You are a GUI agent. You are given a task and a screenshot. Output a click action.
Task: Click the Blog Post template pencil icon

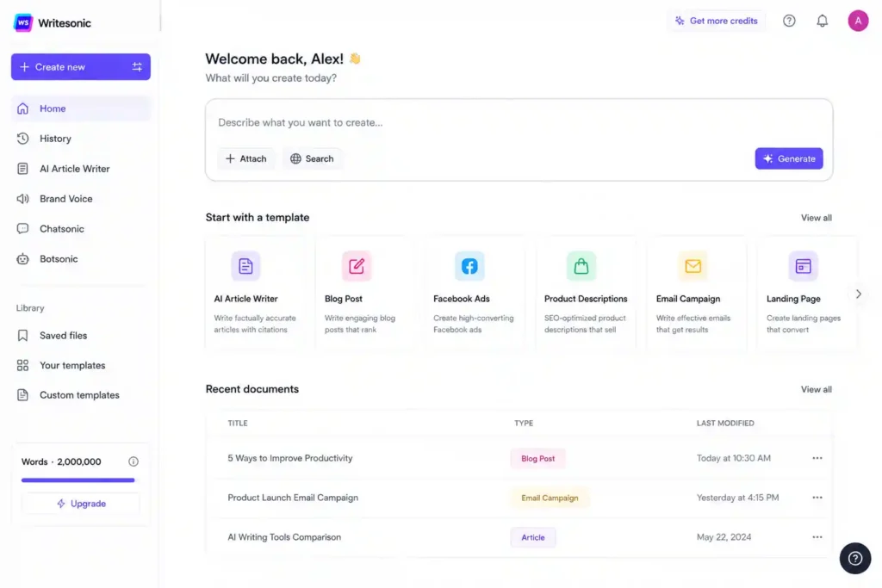click(x=357, y=266)
